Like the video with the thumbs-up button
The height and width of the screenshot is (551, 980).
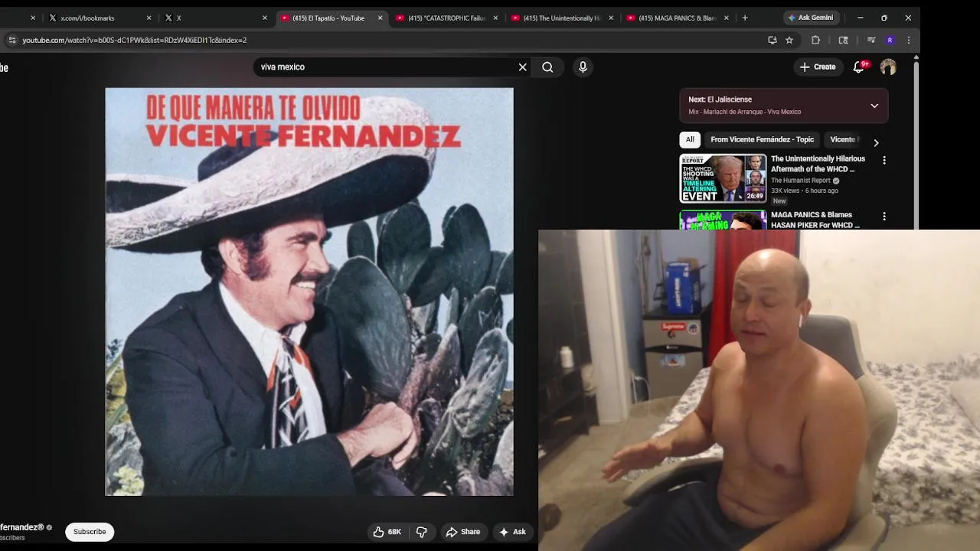[387, 532]
